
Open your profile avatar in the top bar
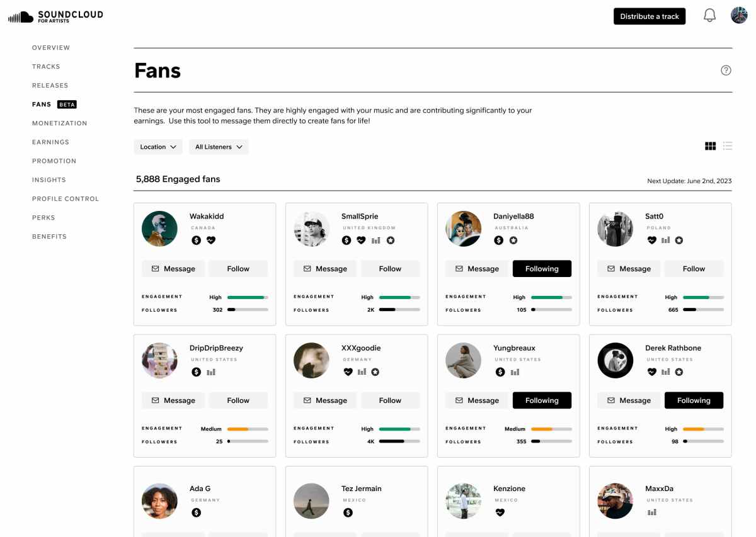(x=738, y=14)
